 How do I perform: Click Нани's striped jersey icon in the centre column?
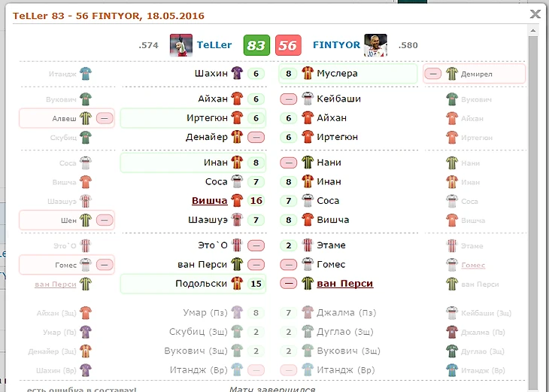307,163
